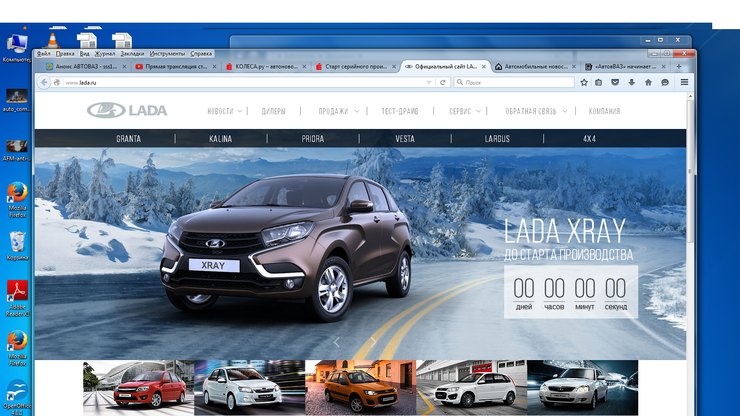The width and height of the screenshot is (740, 416).
Task: Click the page vertical scrollbar thumb
Action: tap(690, 171)
